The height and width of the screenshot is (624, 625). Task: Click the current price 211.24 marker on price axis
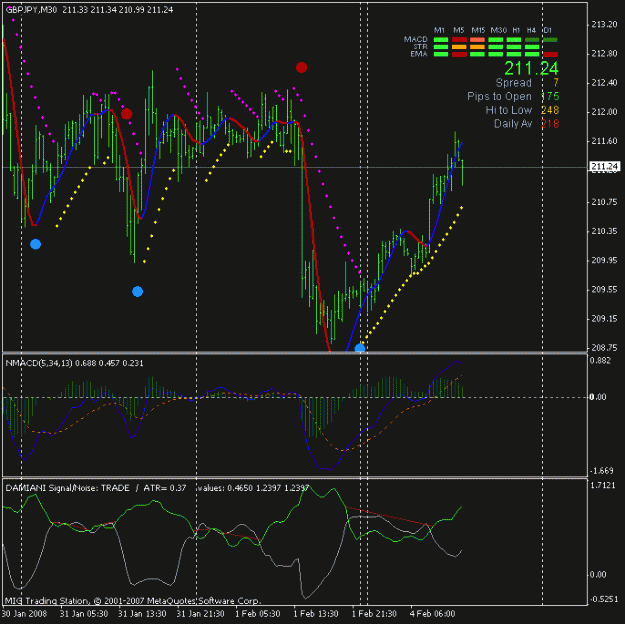coord(605,166)
